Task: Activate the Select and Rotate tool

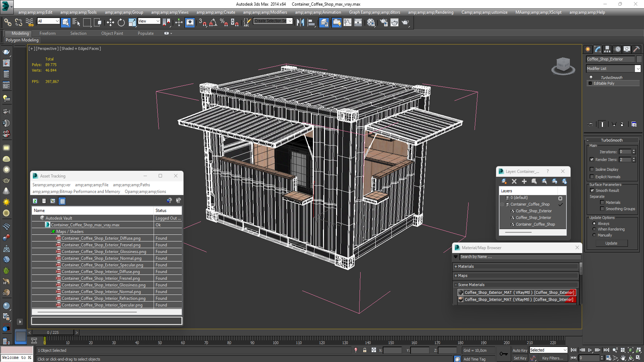Action: pos(121,22)
